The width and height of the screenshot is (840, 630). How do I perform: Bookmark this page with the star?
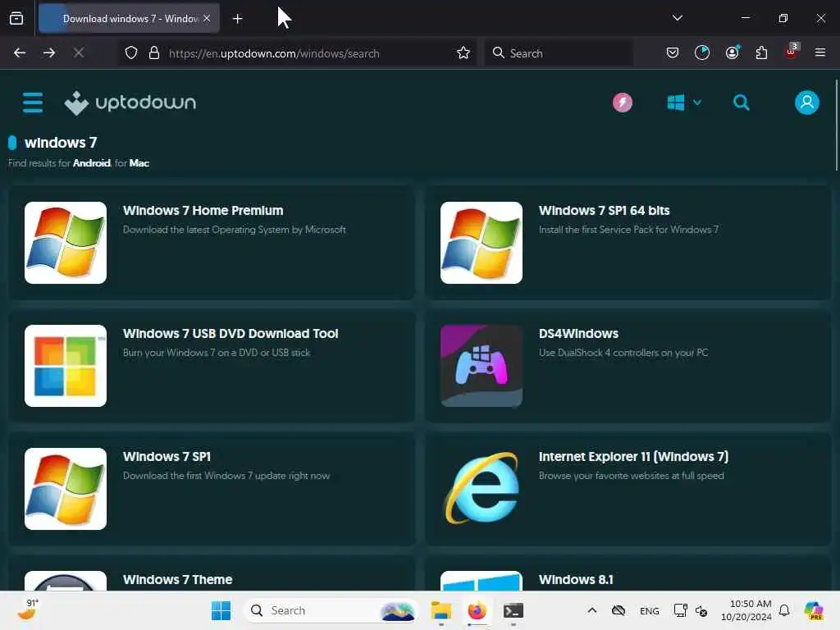coord(463,53)
